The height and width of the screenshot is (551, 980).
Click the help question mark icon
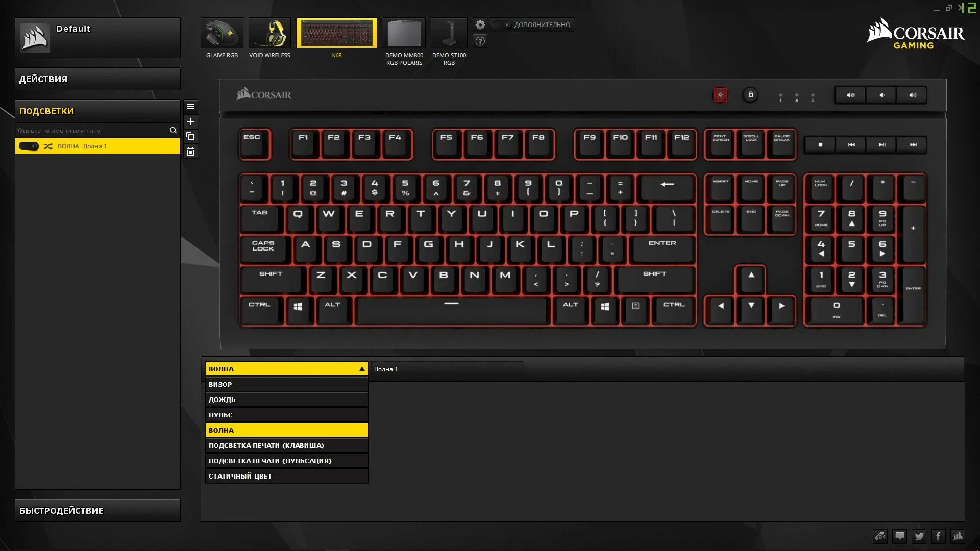tap(480, 41)
